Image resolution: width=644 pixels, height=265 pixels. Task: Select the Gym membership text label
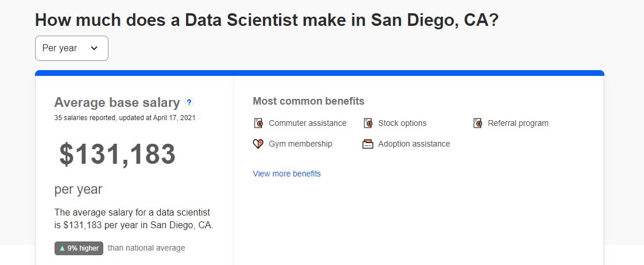click(301, 144)
